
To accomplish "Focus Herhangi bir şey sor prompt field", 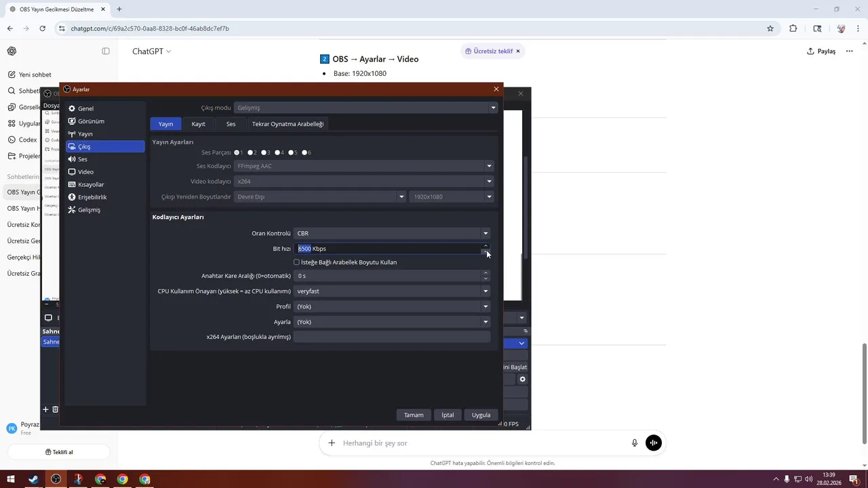I will [x=481, y=443].
